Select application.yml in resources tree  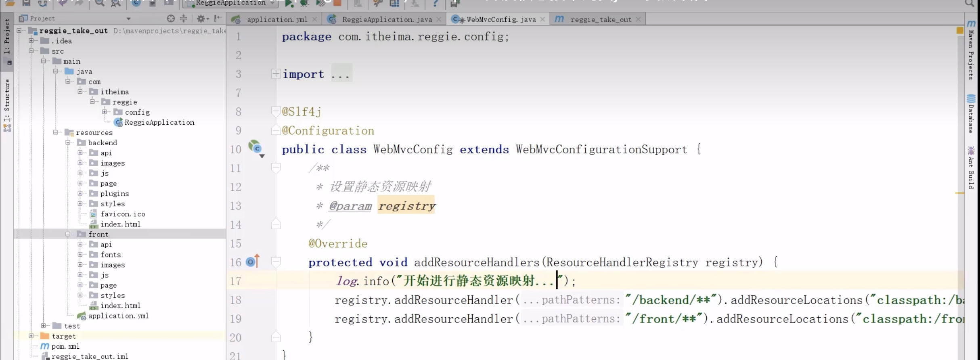click(118, 316)
